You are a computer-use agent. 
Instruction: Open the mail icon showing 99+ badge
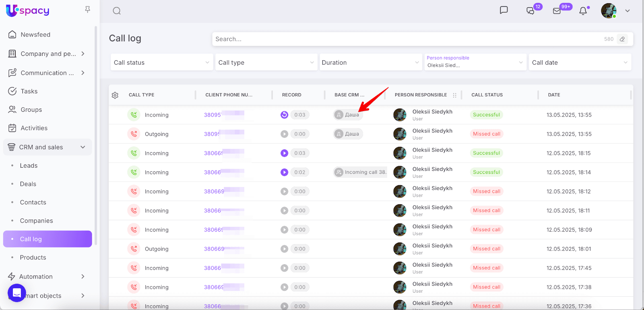(557, 11)
